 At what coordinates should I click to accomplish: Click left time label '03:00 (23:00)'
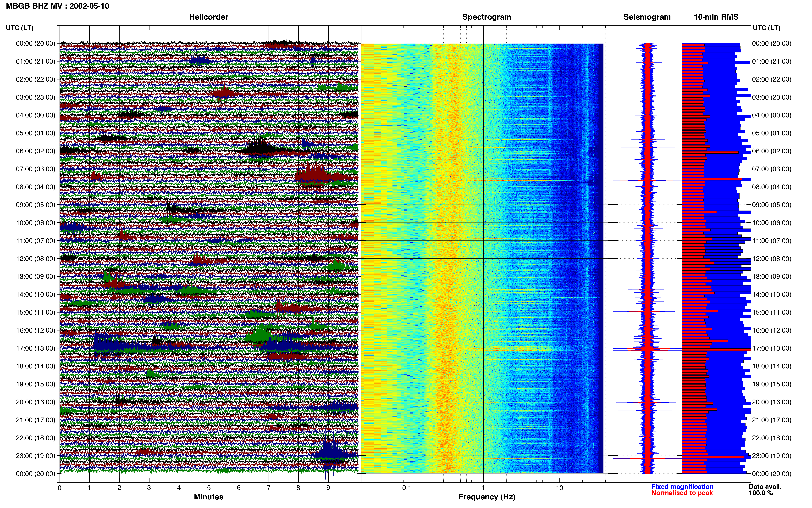[36, 97]
